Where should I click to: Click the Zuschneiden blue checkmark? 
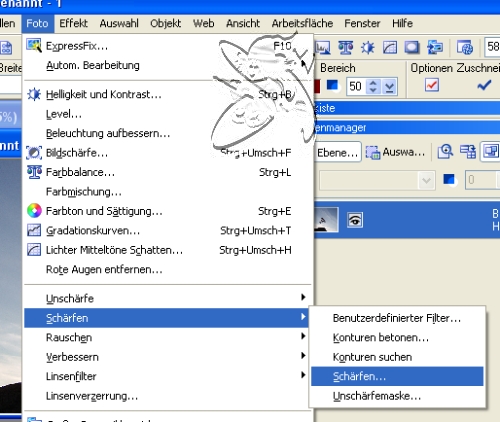coord(484,85)
